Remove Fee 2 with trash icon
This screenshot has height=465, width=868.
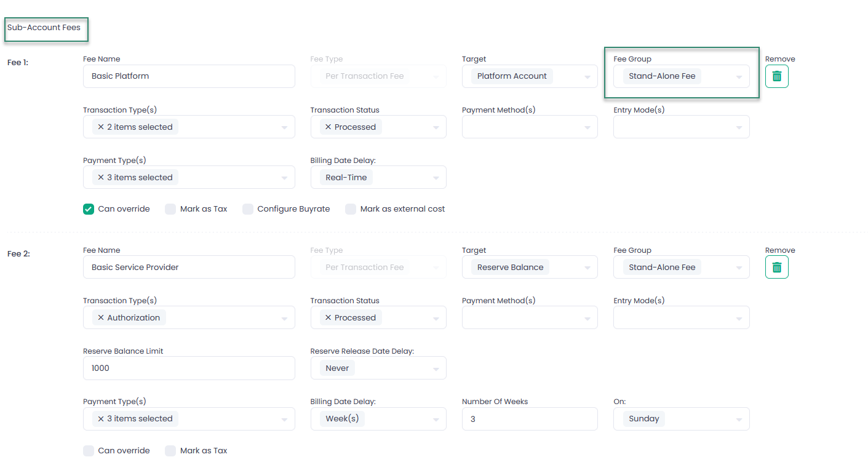[776, 268]
